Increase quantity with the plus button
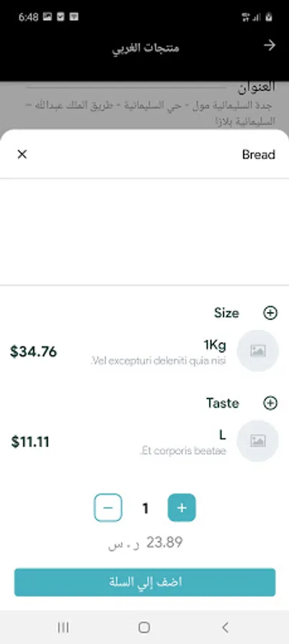 [x=182, y=507]
